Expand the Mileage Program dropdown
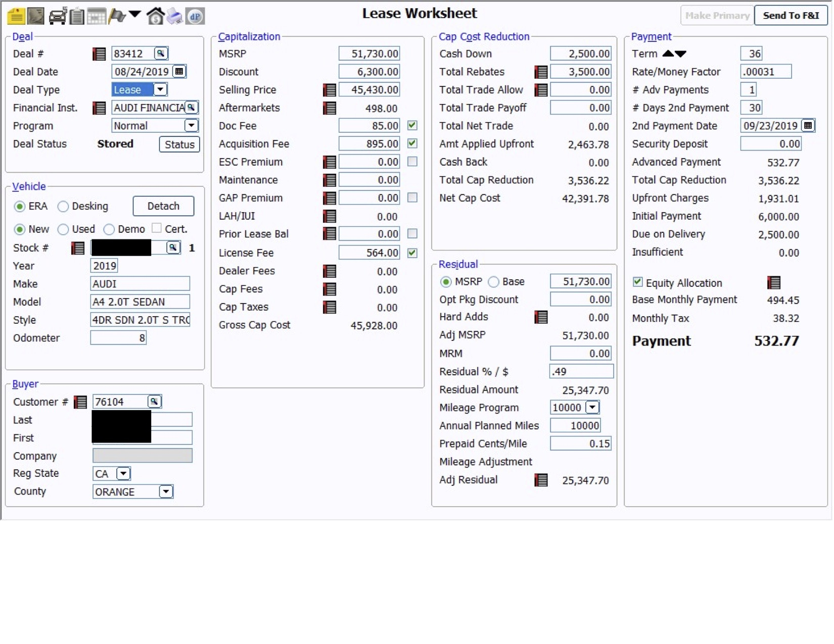Viewport: 834px width, 644px height. pyautogui.click(x=592, y=407)
